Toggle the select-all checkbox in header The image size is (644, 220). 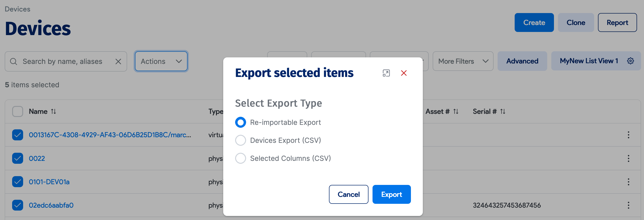click(x=17, y=111)
